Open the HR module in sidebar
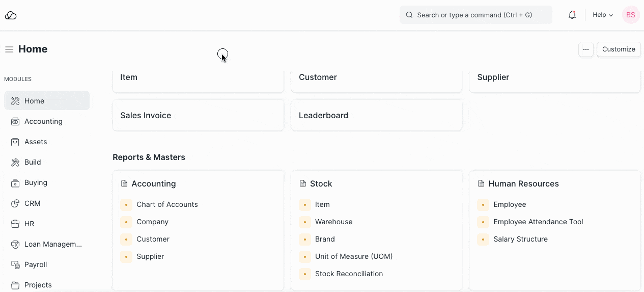The height and width of the screenshot is (292, 644). 29,224
